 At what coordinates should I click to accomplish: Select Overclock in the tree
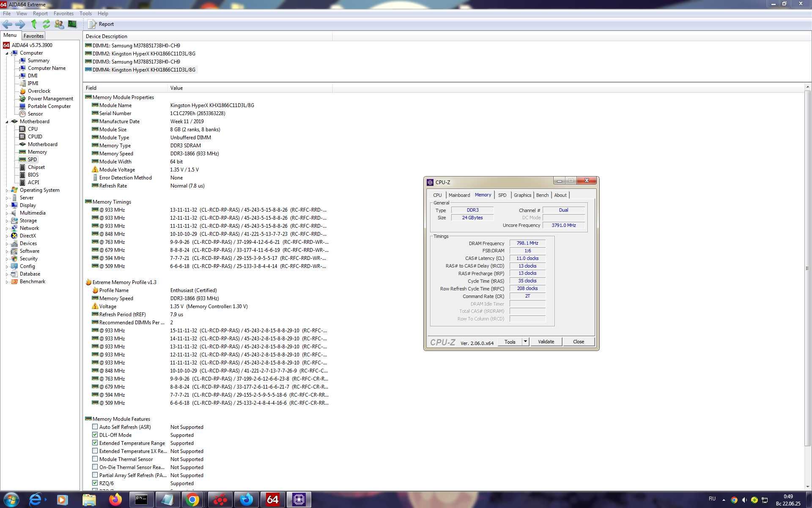click(x=39, y=91)
